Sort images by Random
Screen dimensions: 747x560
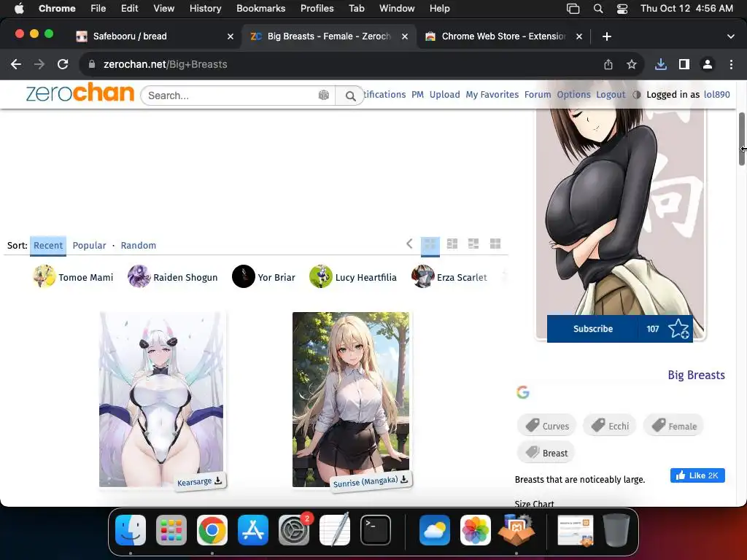(x=138, y=245)
